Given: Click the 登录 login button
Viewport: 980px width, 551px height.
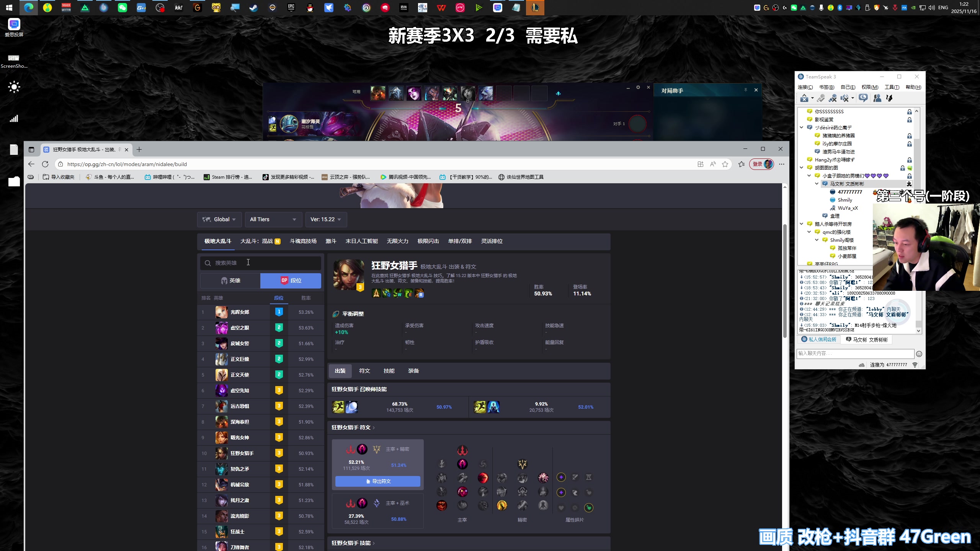Looking at the screenshot, I should 757,164.
